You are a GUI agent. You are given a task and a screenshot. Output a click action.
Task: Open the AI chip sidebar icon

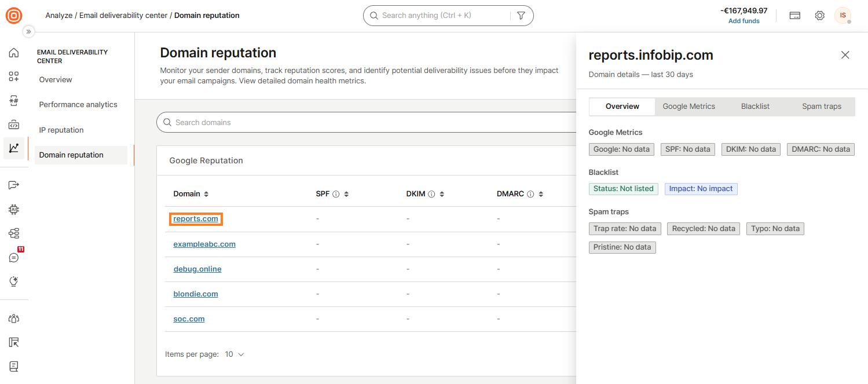tap(14, 209)
